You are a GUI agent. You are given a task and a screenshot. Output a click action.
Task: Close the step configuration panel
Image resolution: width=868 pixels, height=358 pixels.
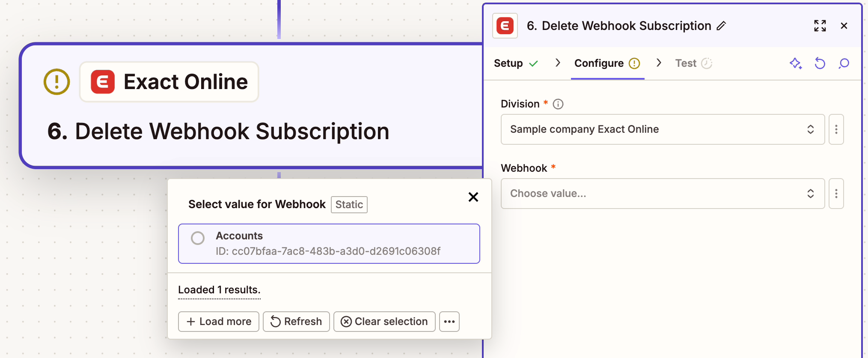pyautogui.click(x=844, y=26)
